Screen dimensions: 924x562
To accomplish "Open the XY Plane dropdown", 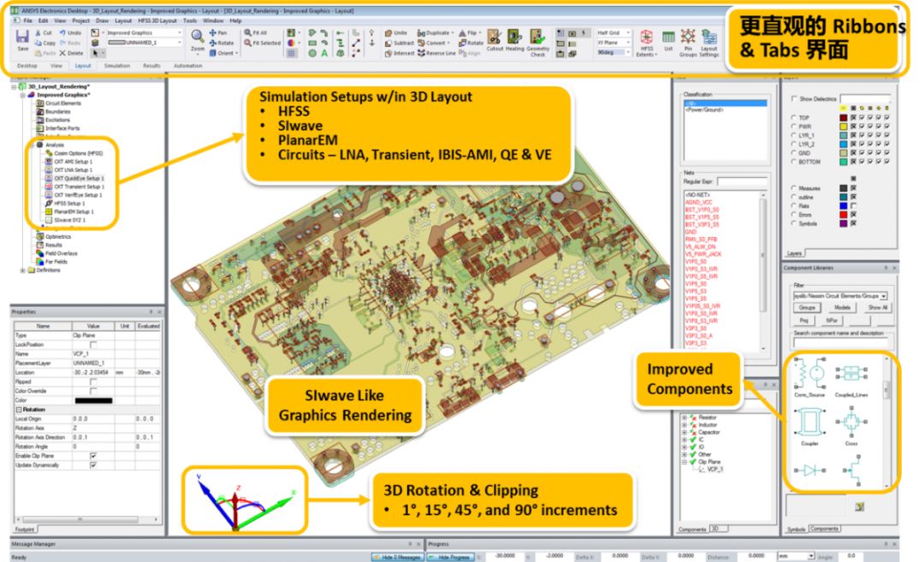I will pyautogui.click(x=613, y=43).
